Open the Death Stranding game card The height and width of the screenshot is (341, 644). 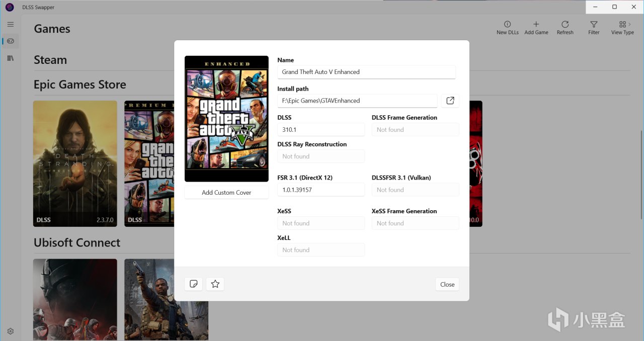75,163
